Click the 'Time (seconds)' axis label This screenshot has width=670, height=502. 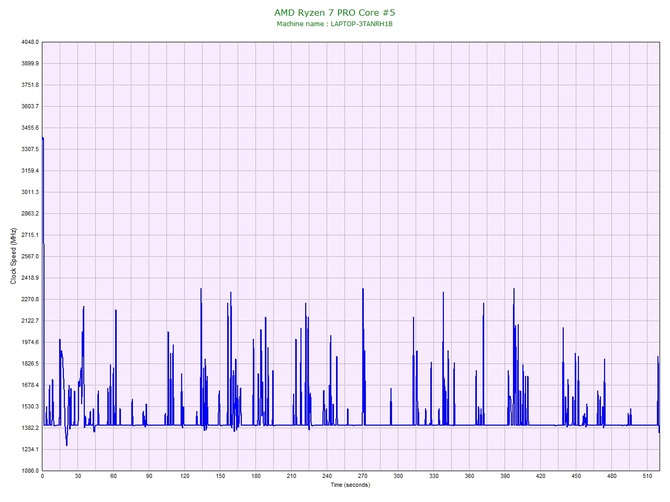tap(350, 485)
